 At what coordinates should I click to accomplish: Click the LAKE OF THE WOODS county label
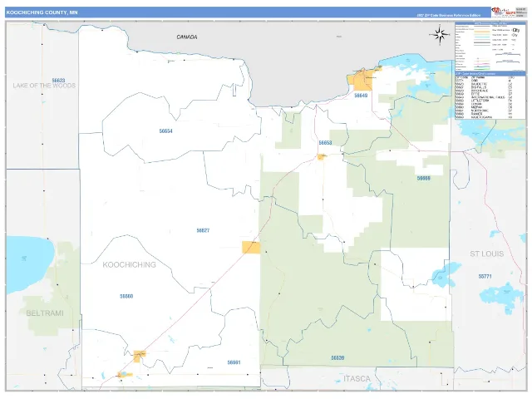pyautogui.click(x=44, y=86)
